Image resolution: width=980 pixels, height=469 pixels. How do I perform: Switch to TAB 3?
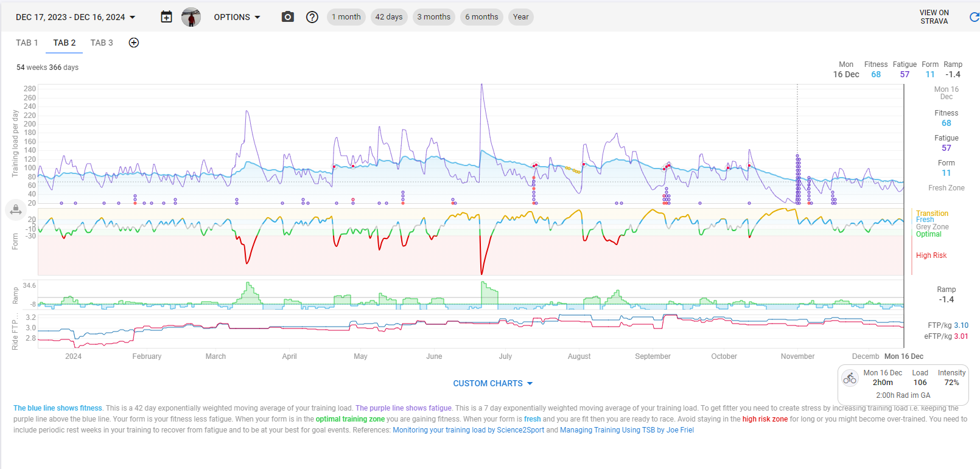point(102,43)
